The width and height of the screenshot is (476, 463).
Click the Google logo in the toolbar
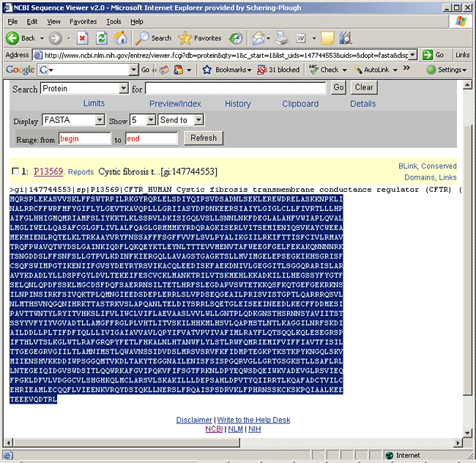pos(21,70)
